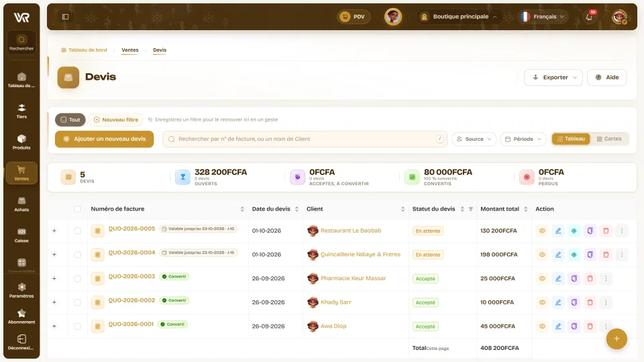The height and width of the screenshot is (362, 644).
Task: Select the Tout filter tab
Action: (70, 120)
